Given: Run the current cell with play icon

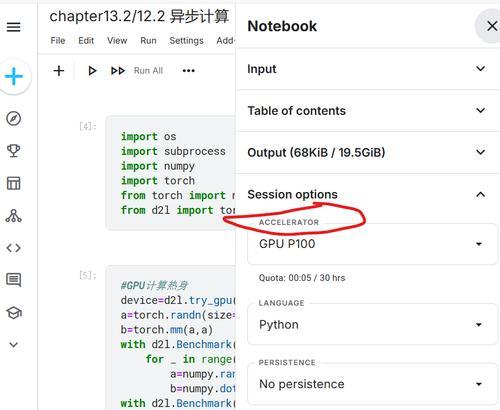Looking at the screenshot, I should pos(92,71).
